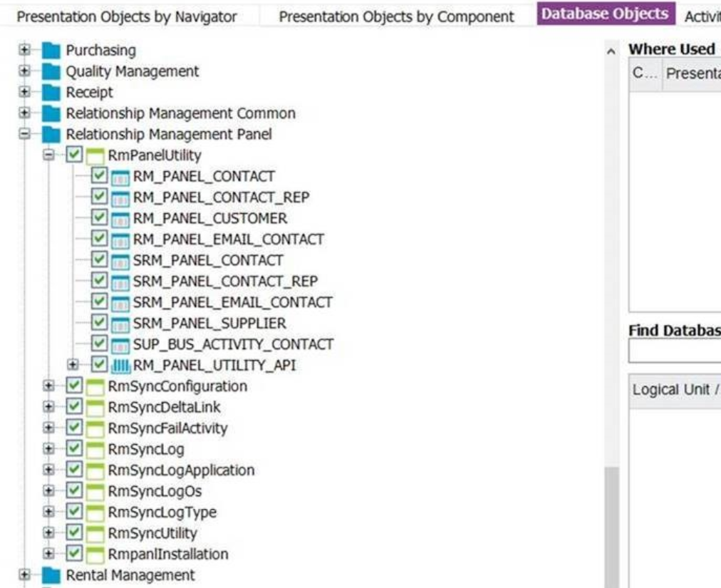Screen dimensions: 721x588
Task: Click the RM_PANEL_EMAIL_CONTACT view icon
Action: [x=120, y=240]
